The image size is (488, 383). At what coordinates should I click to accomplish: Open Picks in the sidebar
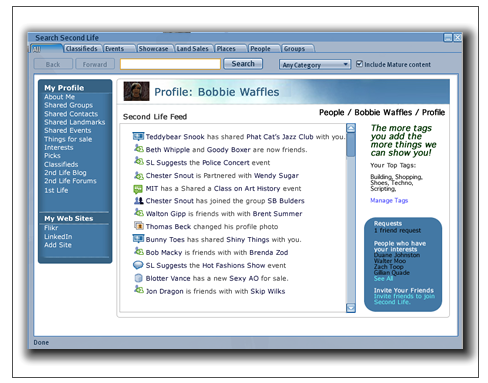pyautogui.click(x=52, y=156)
